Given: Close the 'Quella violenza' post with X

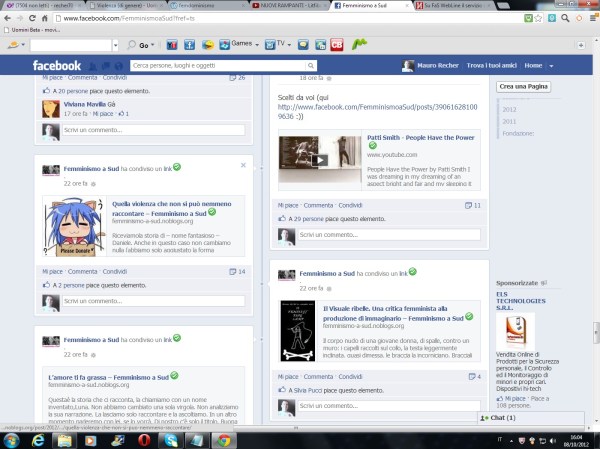Looking at the screenshot, I should pos(243,165).
